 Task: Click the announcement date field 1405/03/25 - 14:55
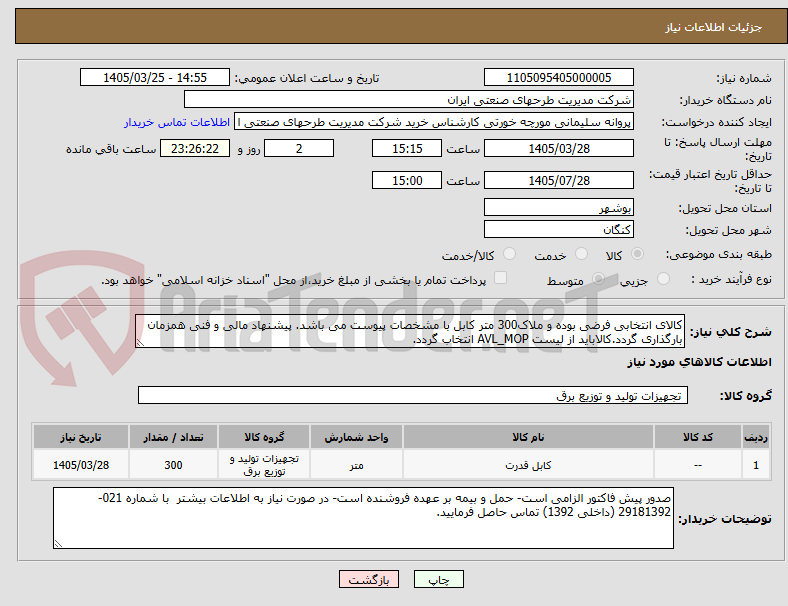[155, 77]
